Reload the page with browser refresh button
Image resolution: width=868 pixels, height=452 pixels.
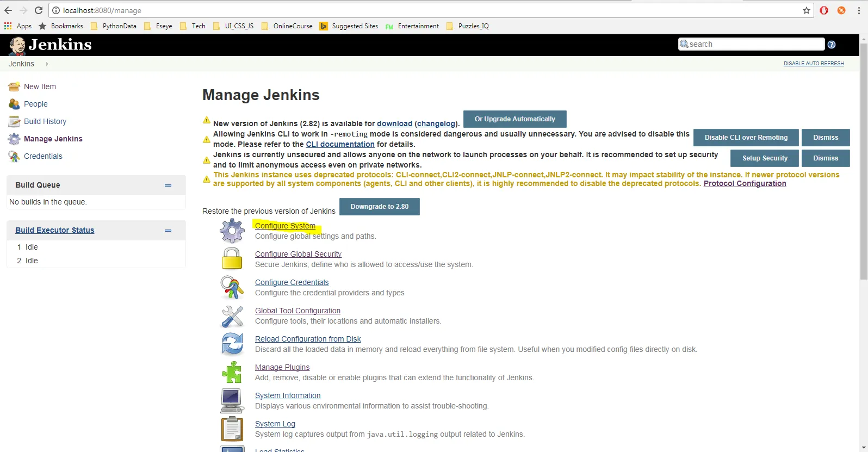click(x=39, y=10)
